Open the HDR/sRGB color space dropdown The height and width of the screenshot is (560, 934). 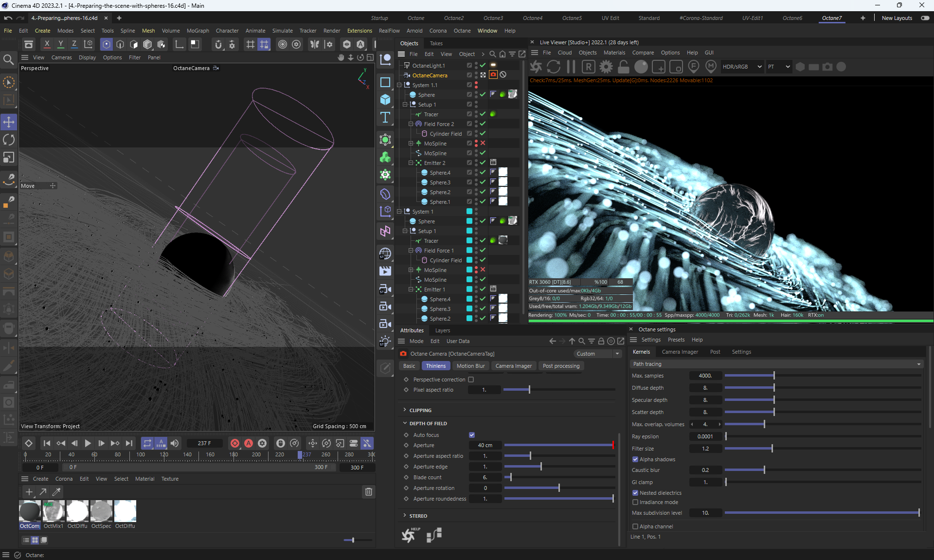741,67
